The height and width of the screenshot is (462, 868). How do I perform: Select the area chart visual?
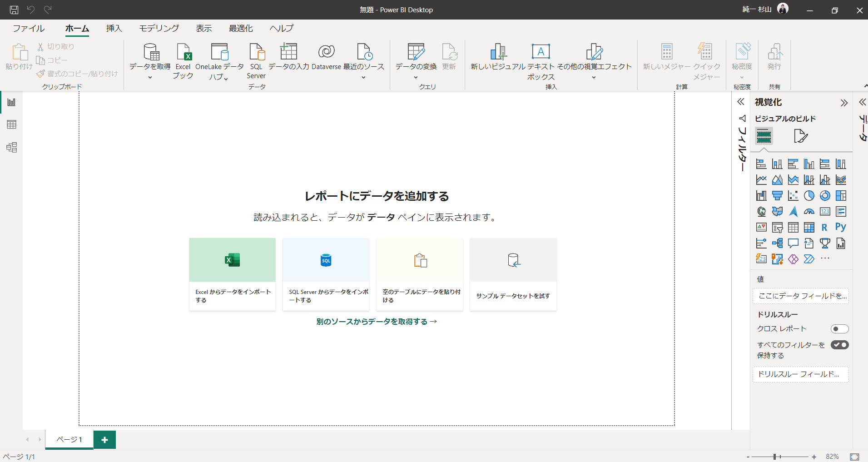pos(777,180)
